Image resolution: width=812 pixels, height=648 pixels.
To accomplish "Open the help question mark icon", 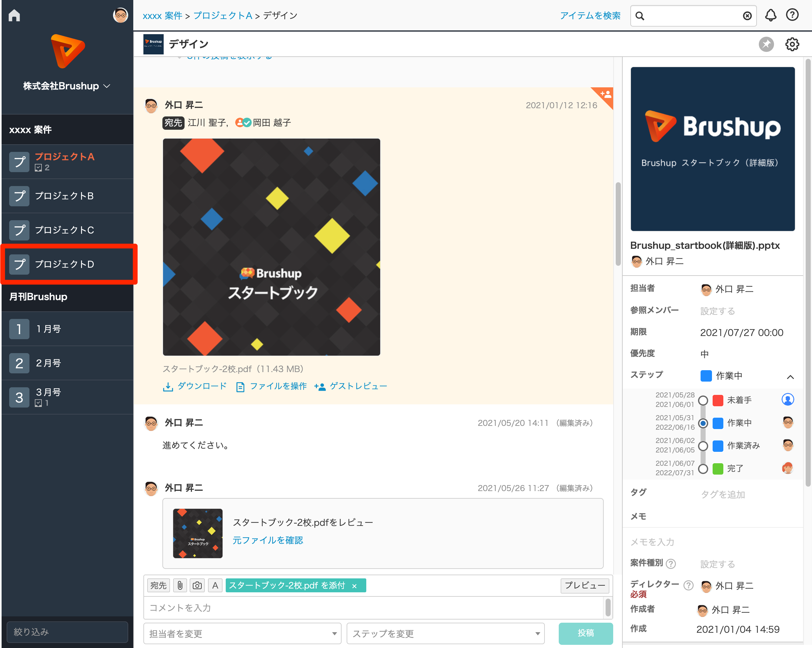I will [x=792, y=15].
